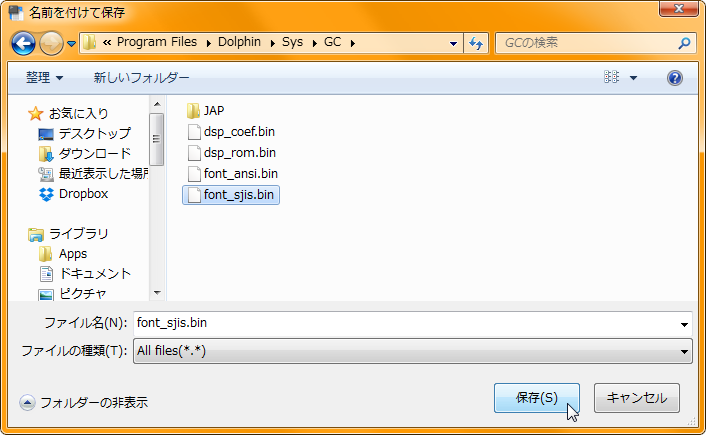Select the JAP folder
The image size is (706, 435).
pos(214,111)
